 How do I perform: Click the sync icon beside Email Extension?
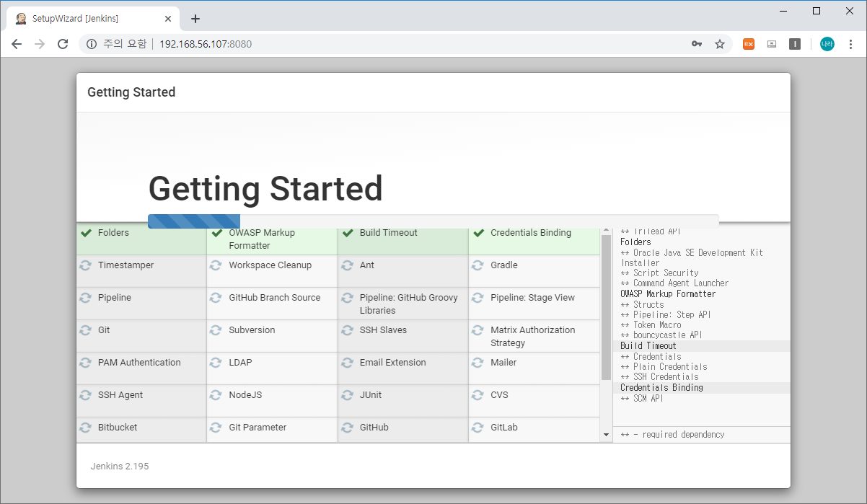point(348,363)
